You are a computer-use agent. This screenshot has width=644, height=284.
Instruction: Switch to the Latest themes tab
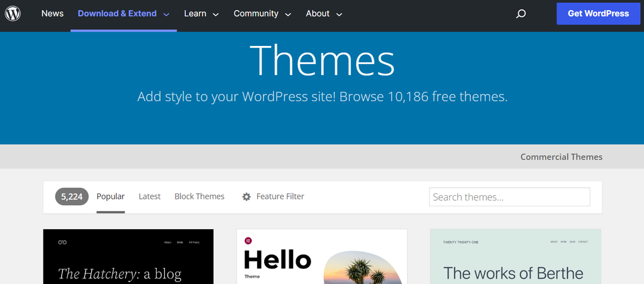[150, 196]
